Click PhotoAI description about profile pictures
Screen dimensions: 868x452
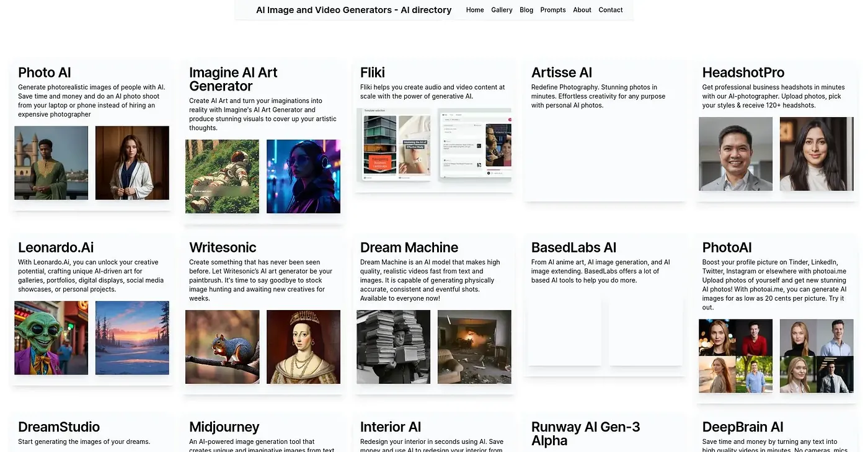(x=774, y=285)
